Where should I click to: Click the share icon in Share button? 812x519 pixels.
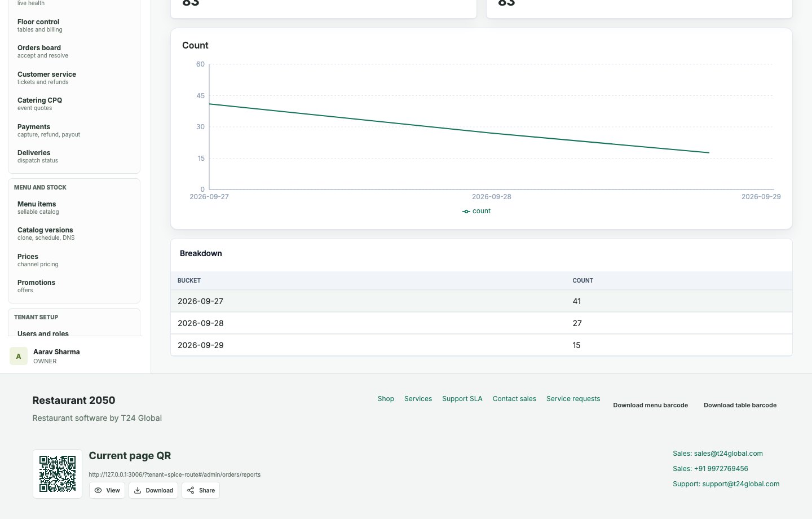pyautogui.click(x=191, y=490)
